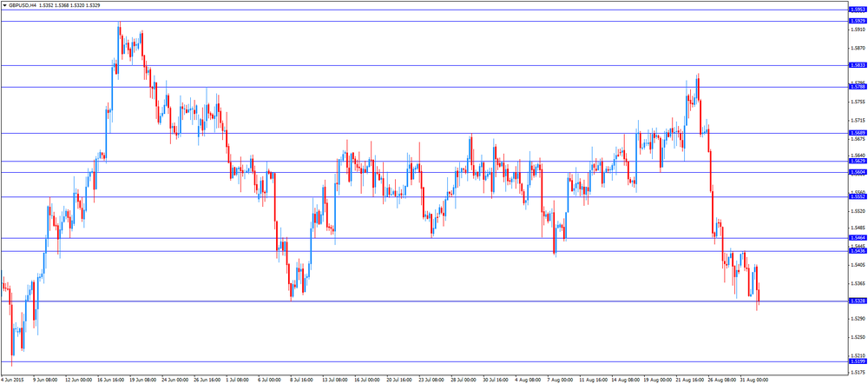Click the 21 Aug 16:00 time label
868x384 pixels.
coord(688,381)
